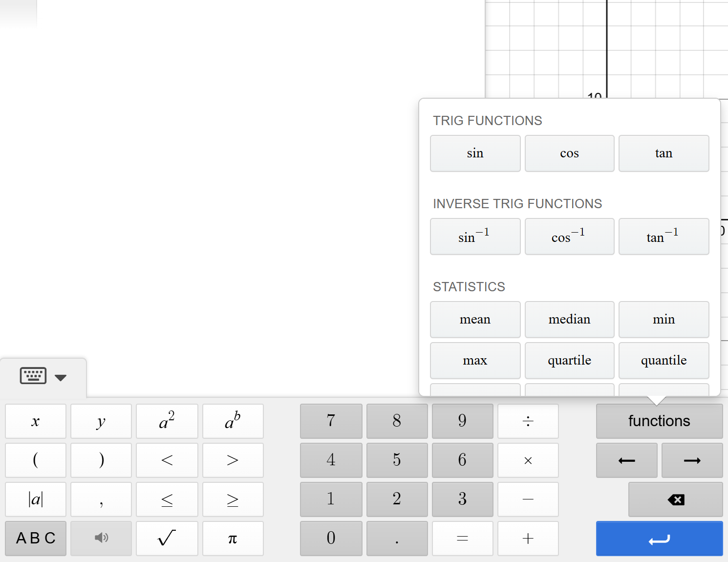The height and width of the screenshot is (562, 728).
Task: Insert the sin trig function
Action: 474,153
